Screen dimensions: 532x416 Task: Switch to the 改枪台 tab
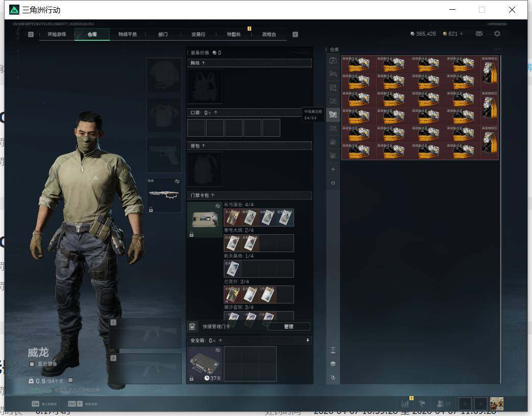click(269, 34)
